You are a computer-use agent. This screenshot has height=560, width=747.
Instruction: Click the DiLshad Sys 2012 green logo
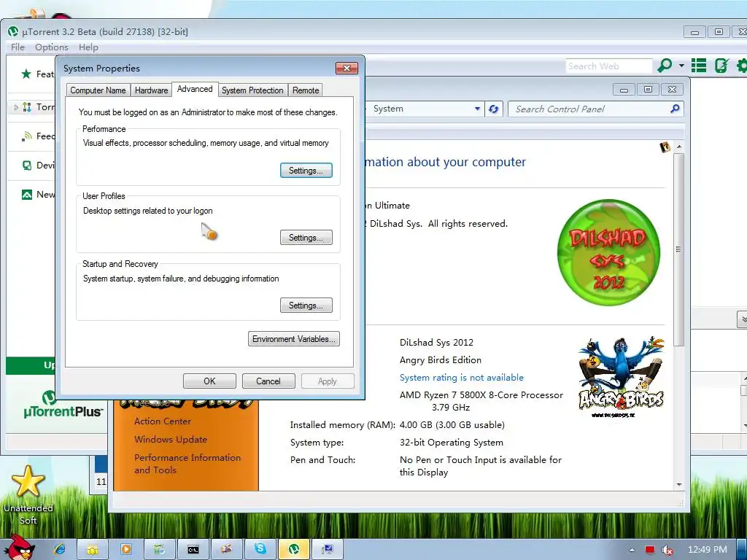(x=608, y=252)
